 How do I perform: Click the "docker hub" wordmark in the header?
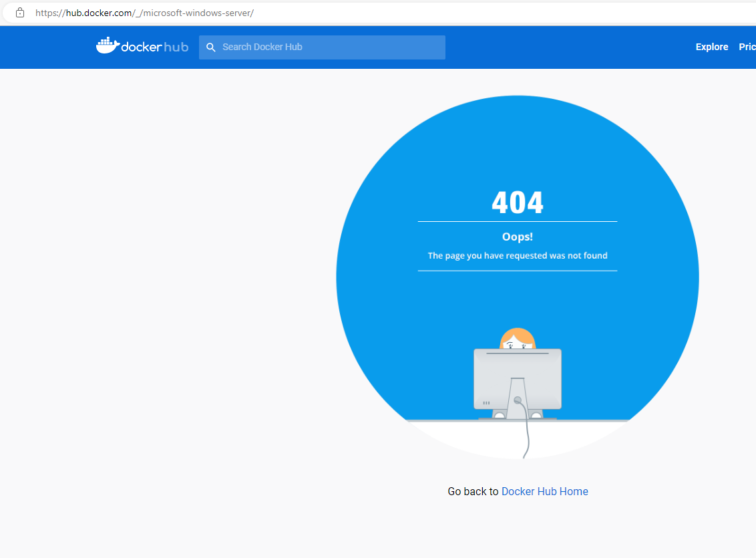[154, 47]
